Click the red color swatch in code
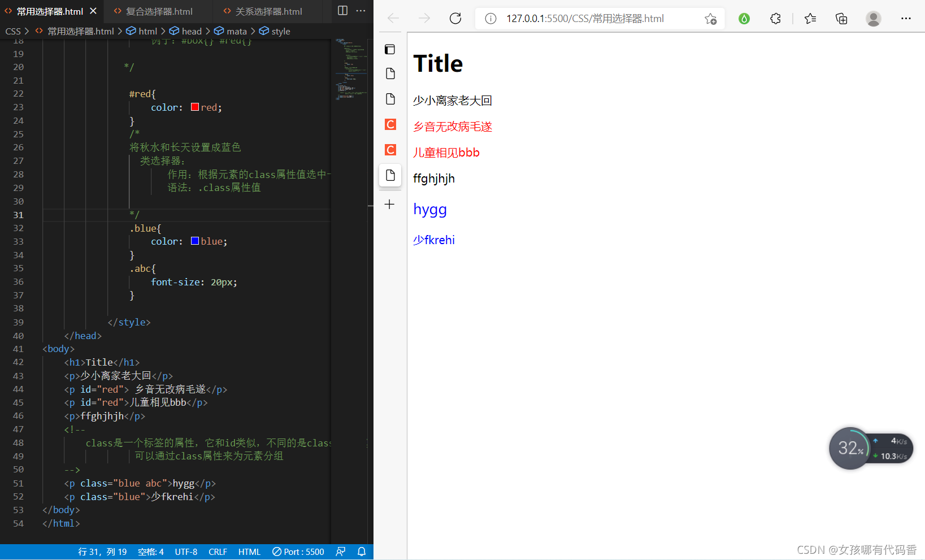Image resolution: width=925 pixels, height=560 pixels. click(x=195, y=107)
